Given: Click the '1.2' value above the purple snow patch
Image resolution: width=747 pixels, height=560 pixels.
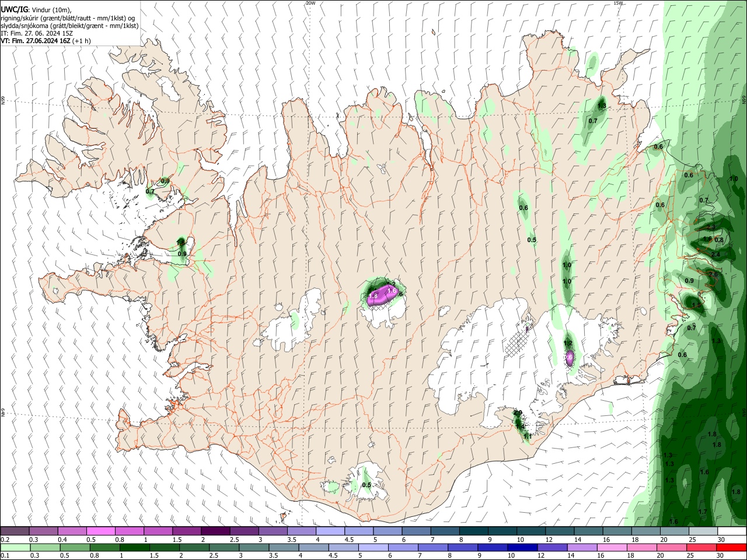Looking at the screenshot, I should 568,344.
